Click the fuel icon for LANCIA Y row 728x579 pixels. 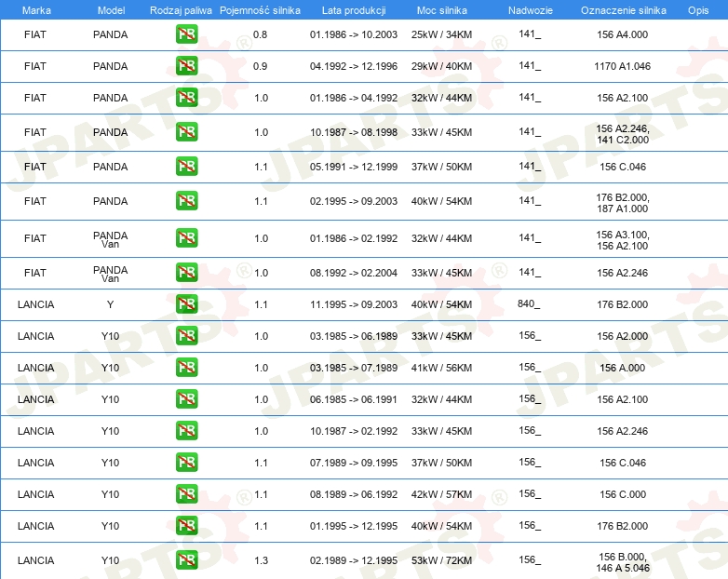186,304
